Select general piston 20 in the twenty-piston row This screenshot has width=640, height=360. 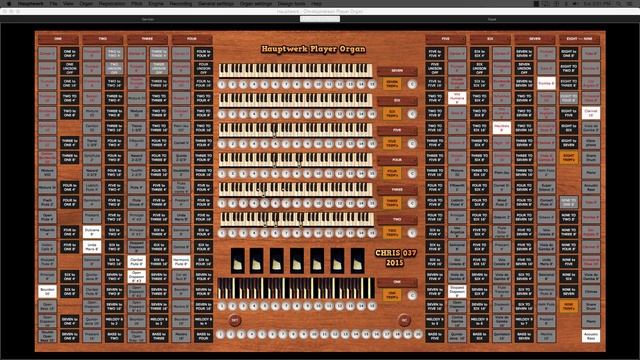point(418,335)
